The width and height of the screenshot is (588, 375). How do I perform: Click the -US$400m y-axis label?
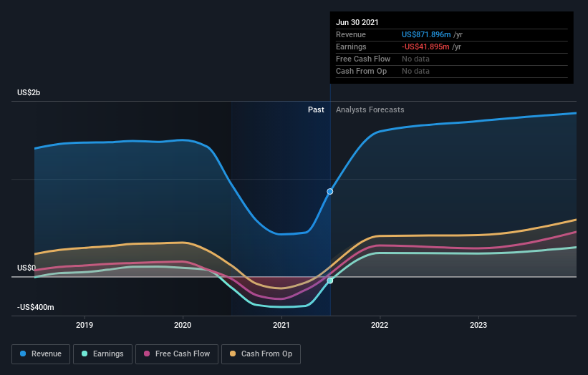(x=36, y=307)
